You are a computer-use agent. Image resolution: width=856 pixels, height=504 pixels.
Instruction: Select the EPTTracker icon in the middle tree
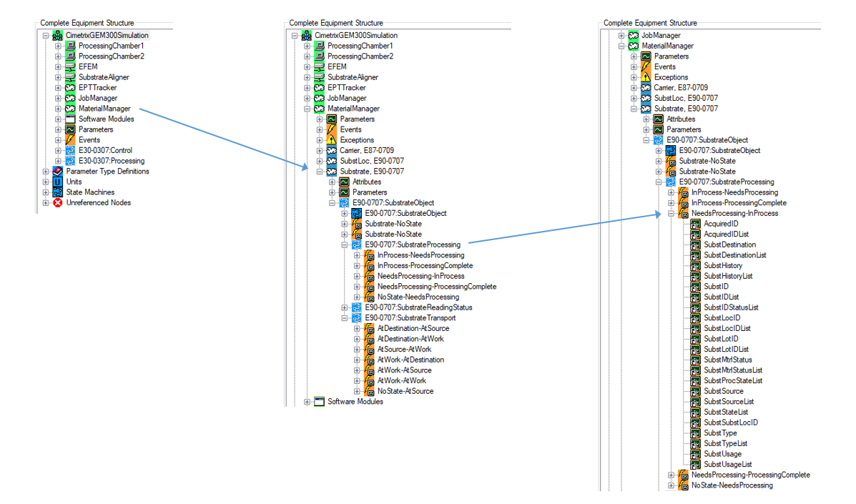point(318,87)
